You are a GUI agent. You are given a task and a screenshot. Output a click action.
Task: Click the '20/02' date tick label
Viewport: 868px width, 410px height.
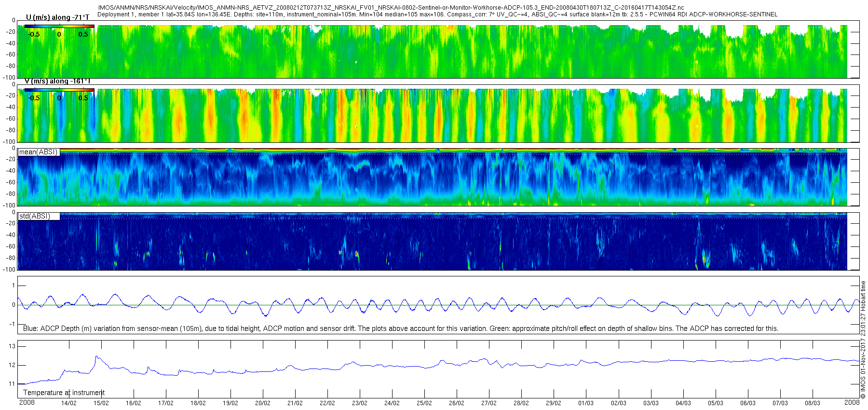(263, 403)
